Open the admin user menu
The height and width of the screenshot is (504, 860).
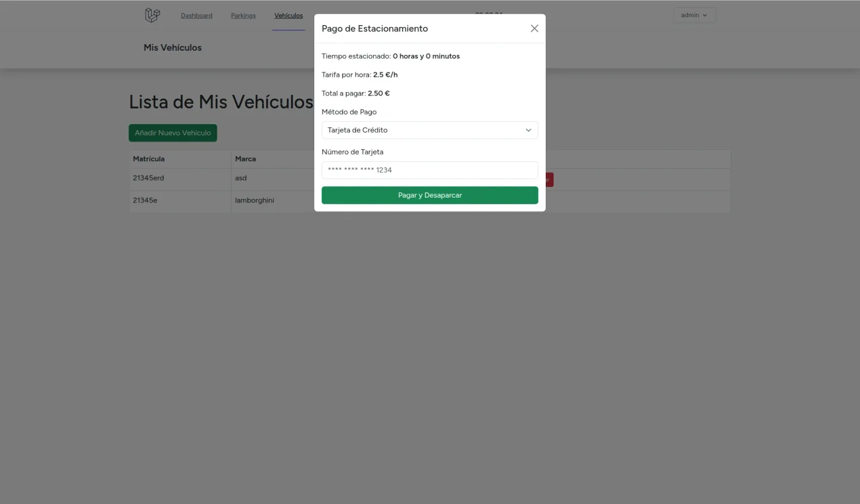[694, 16]
